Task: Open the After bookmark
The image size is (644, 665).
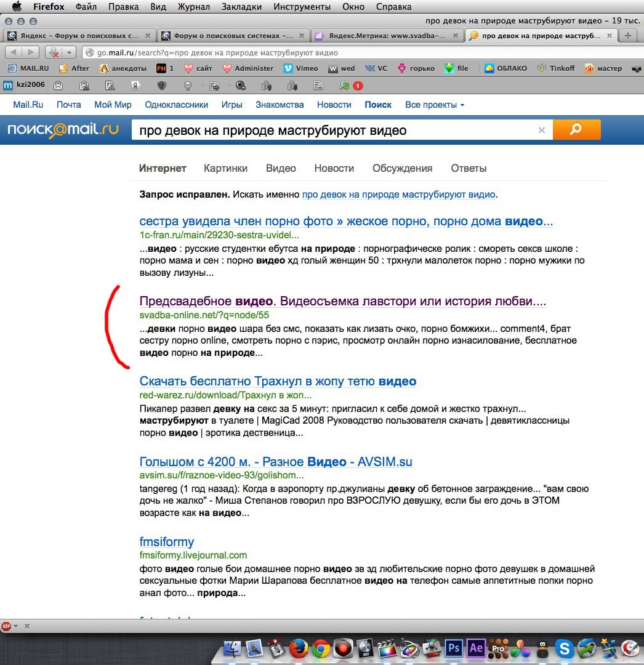Action: [74, 68]
